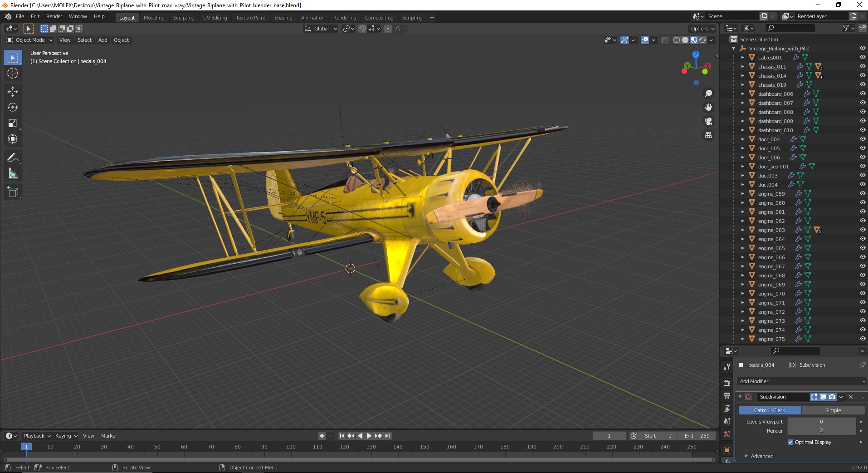868x473 pixels.
Task: Hide chassis_011 with its eye icon
Action: click(x=863, y=66)
